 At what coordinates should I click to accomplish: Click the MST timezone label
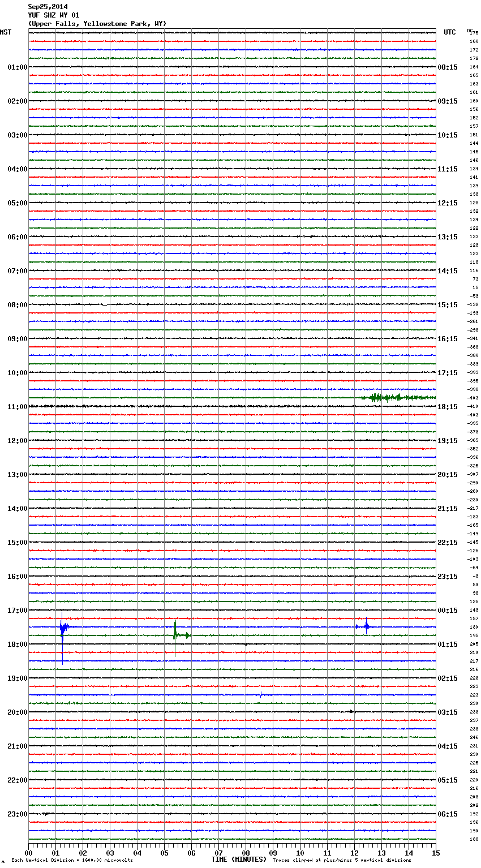[6, 32]
